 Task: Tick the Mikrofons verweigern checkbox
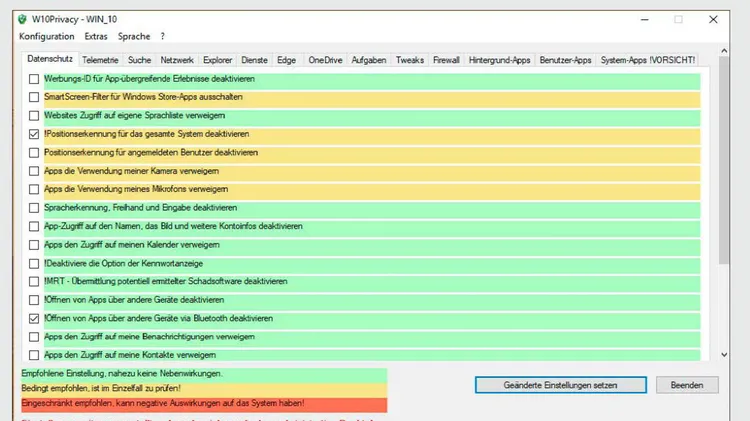click(33, 189)
